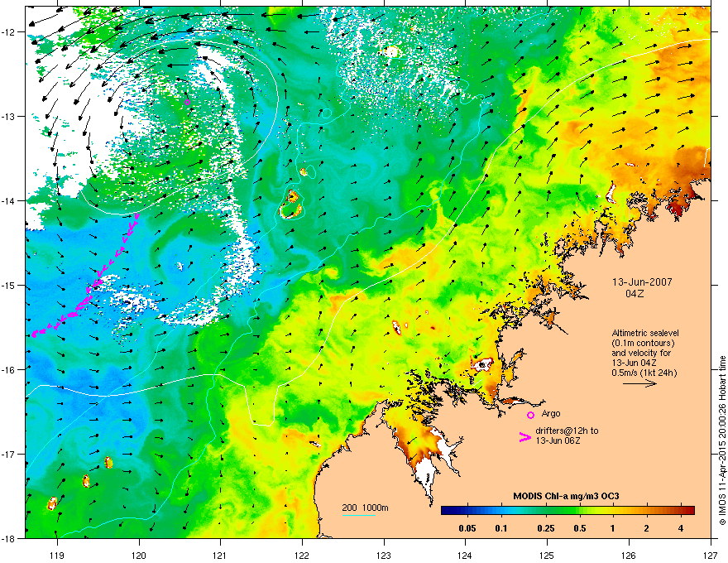Screen dimensions: 728x563
Task: Click colorbar value label 0.5
Action: [579, 528]
